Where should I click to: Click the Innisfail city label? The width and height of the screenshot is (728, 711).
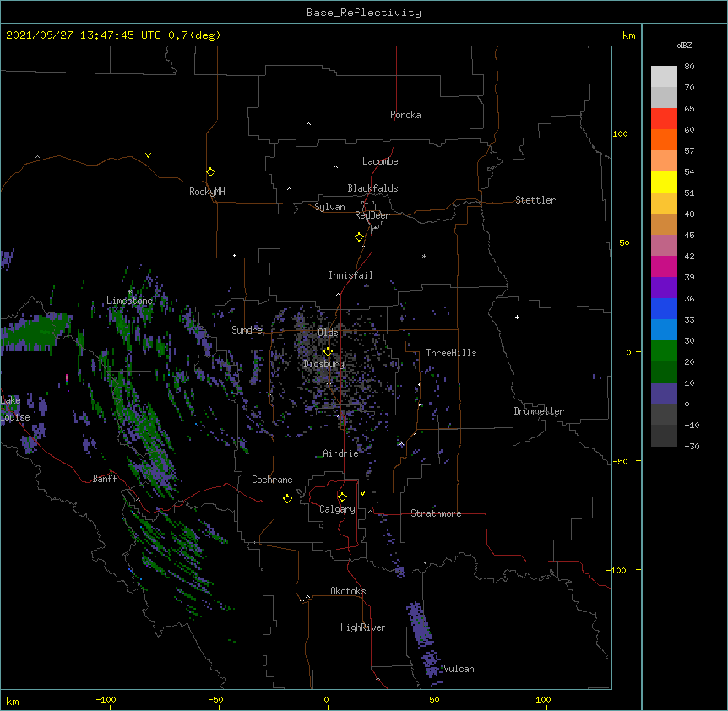click(350, 275)
